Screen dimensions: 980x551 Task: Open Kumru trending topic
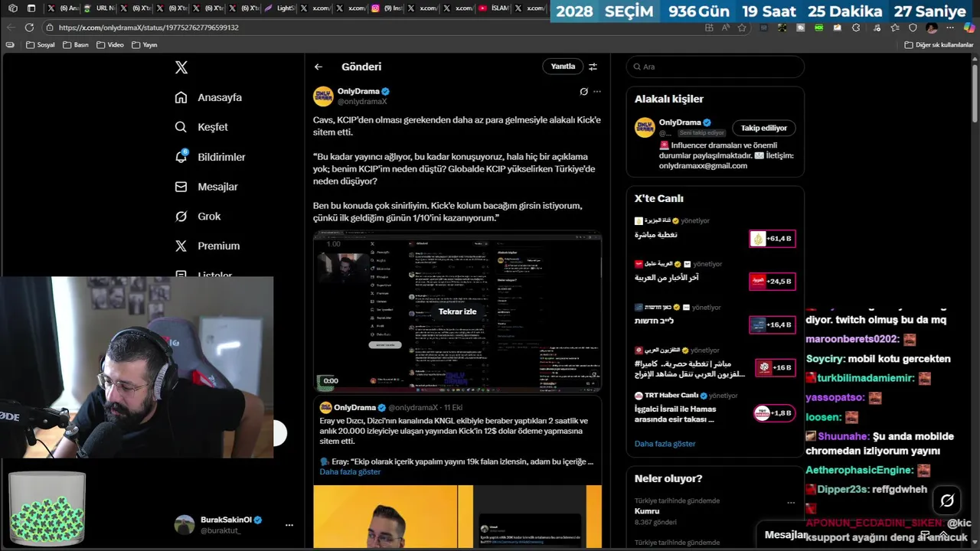pos(647,511)
